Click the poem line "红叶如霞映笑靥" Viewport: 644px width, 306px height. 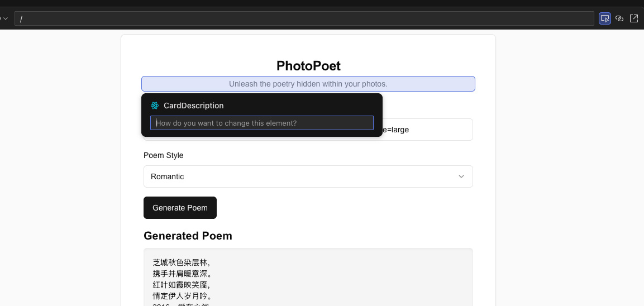click(181, 285)
